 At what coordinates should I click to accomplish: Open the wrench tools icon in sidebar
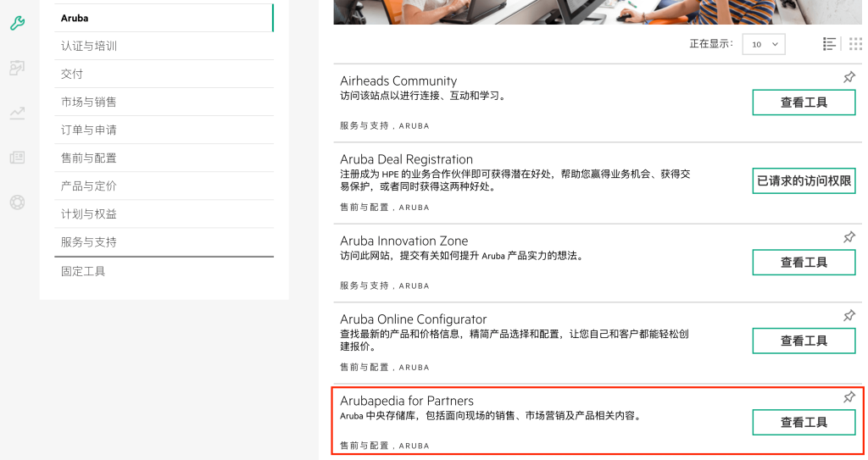click(17, 23)
